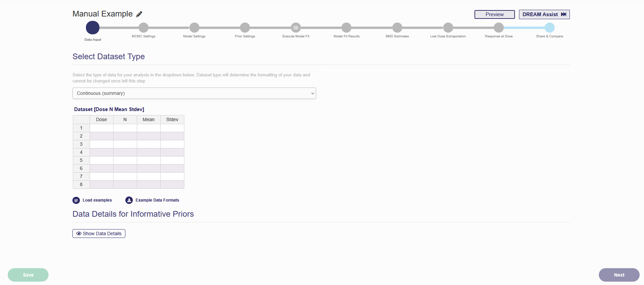The width and height of the screenshot is (644, 285).
Task: Click the Dose cell in row 1
Action: pyautogui.click(x=101, y=128)
